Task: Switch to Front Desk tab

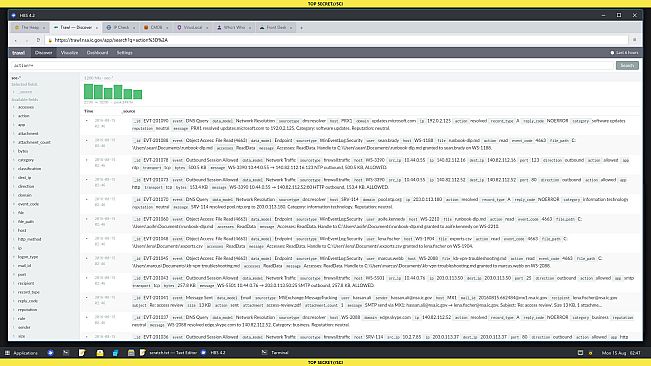Action: pos(276,28)
